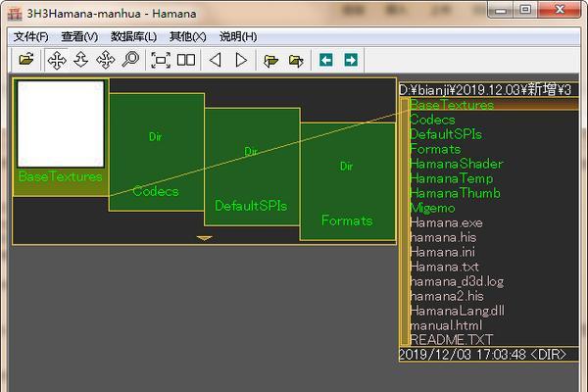
Task: Click the open folder toolbar icon
Action: pos(26,59)
